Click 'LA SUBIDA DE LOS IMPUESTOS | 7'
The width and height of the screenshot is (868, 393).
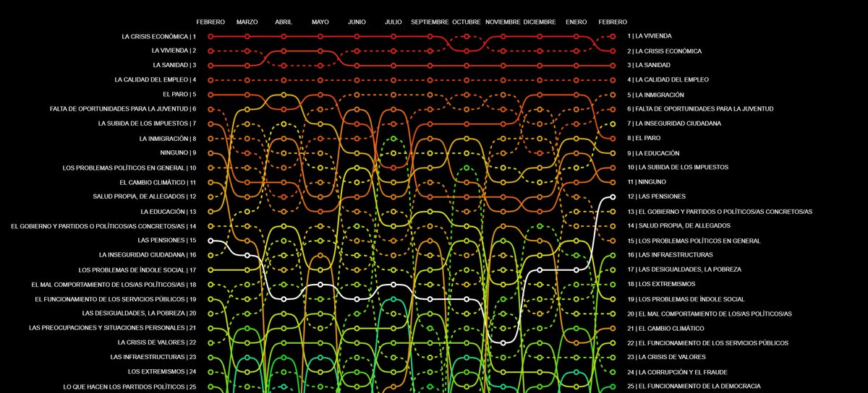147,124
